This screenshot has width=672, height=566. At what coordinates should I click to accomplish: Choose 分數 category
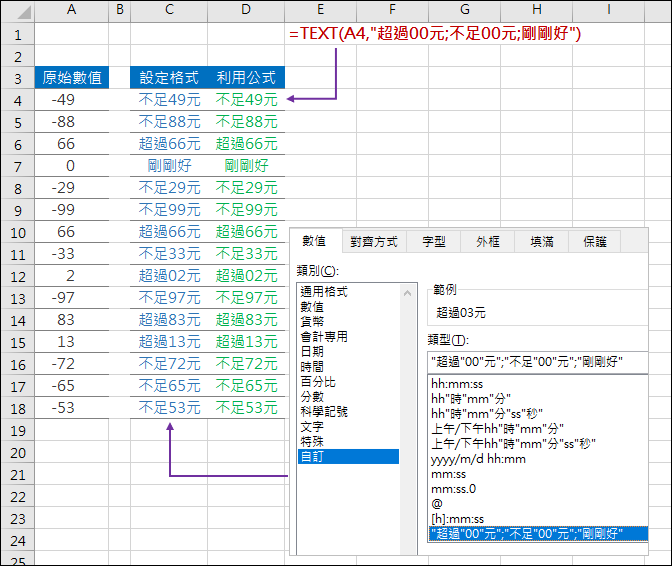348,397
